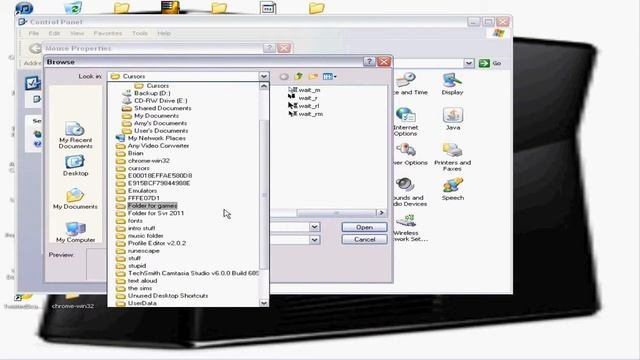Click dropdown list scroll up arrow
This screenshot has height=360, width=640.
264,86
